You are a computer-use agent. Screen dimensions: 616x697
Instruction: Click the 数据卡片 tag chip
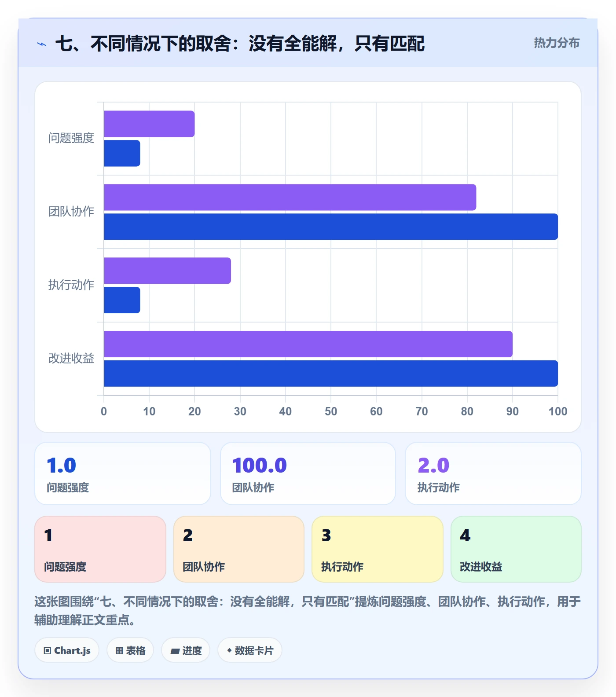point(250,650)
